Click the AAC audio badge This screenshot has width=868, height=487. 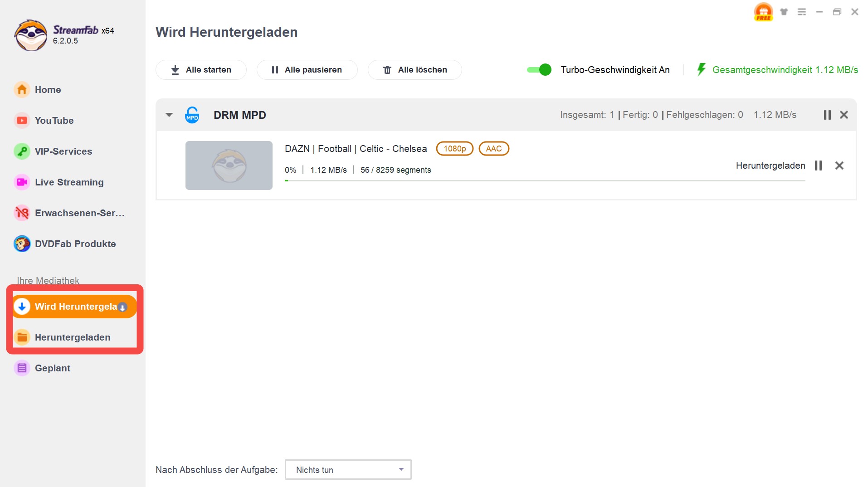tap(494, 149)
